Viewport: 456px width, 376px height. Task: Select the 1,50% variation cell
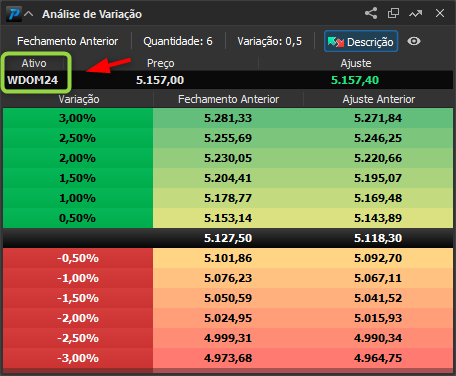pos(78,178)
